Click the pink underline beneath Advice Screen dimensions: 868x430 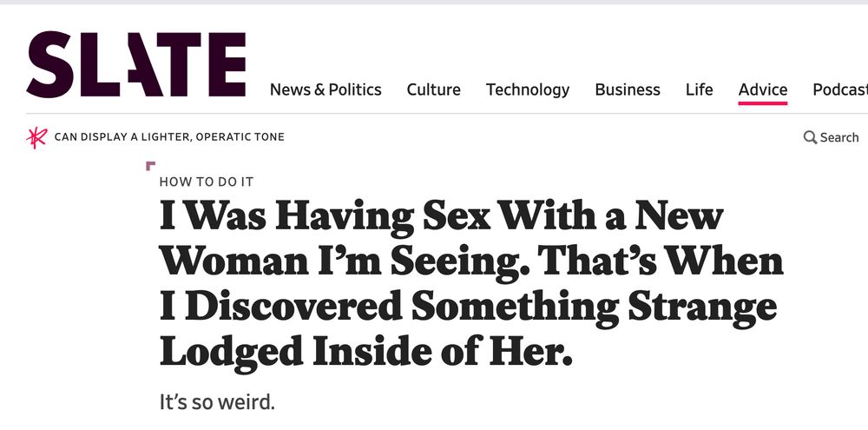coord(763,103)
